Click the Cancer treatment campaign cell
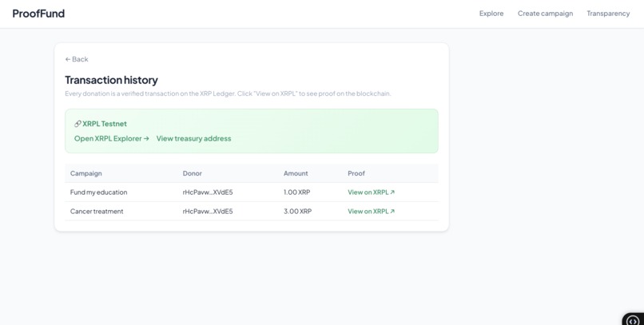Viewport: 644px width, 325px height. pyautogui.click(x=97, y=212)
